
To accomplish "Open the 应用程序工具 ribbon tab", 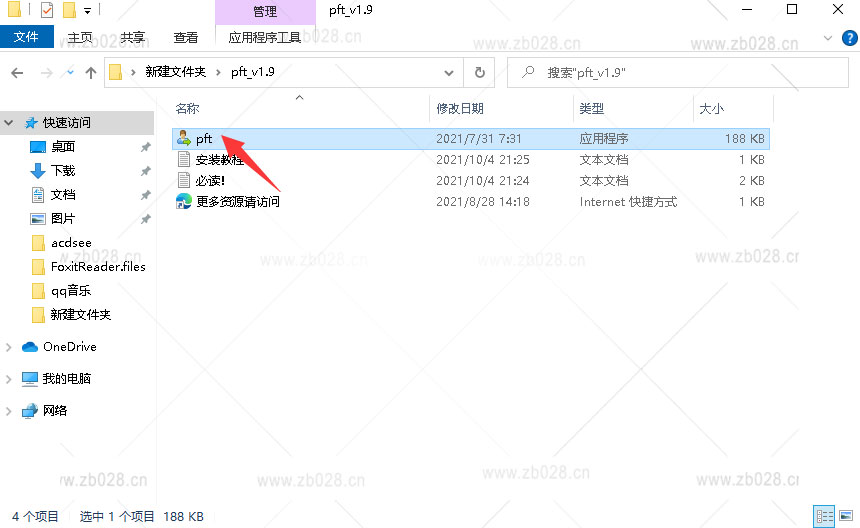I will point(265,37).
